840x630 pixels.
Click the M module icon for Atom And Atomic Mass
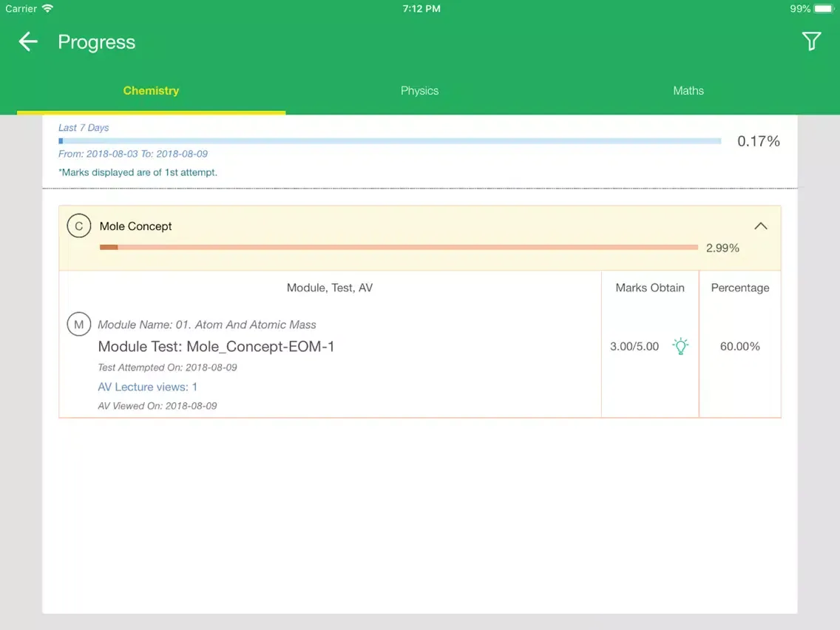point(79,324)
